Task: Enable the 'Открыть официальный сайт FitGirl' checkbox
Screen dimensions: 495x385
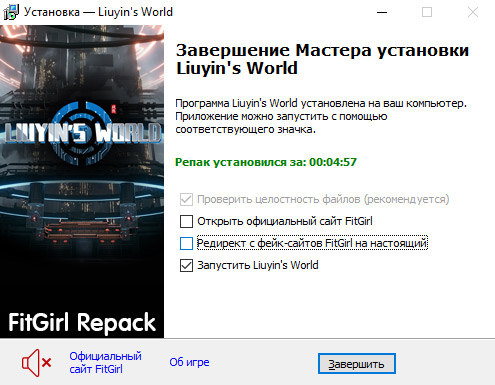Action: pyautogui.click(x=186, y=221)
